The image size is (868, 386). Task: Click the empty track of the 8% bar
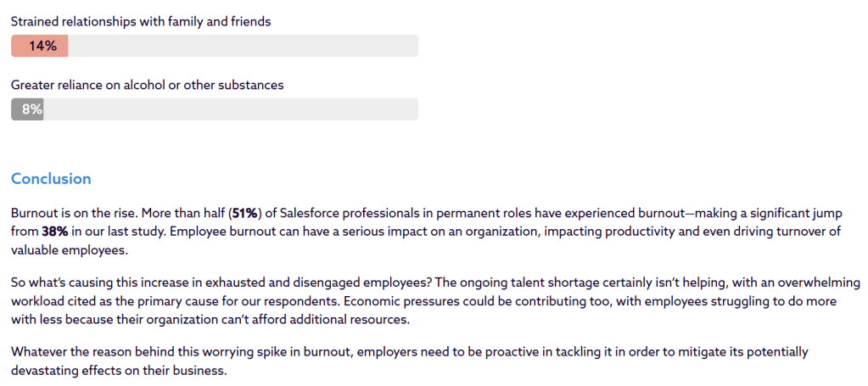[x=230, y=109]
